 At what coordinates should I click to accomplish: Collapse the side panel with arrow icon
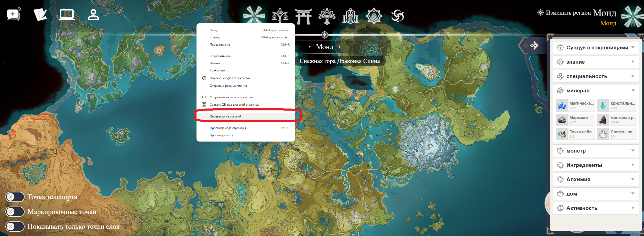(x=534, y=46)
